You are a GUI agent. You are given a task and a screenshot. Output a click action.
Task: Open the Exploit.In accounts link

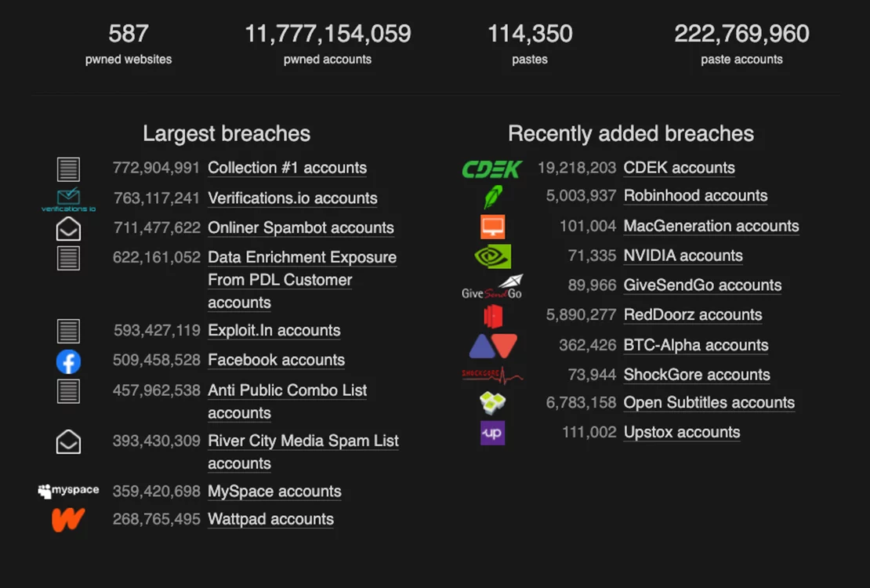pos(274,331)
